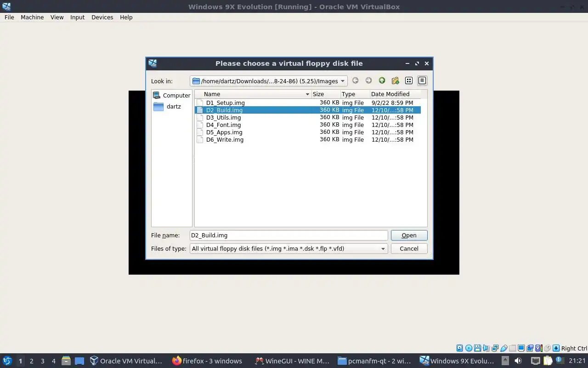Sort files by the Type column

click(355, 94)
